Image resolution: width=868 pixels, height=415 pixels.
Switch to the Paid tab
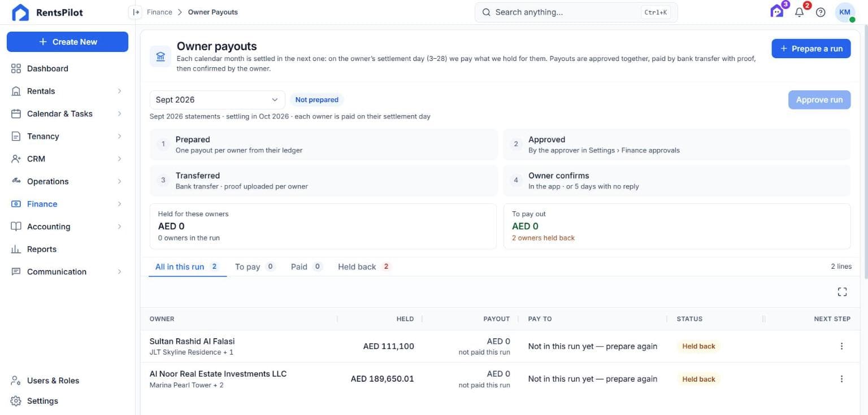point(306,267)
